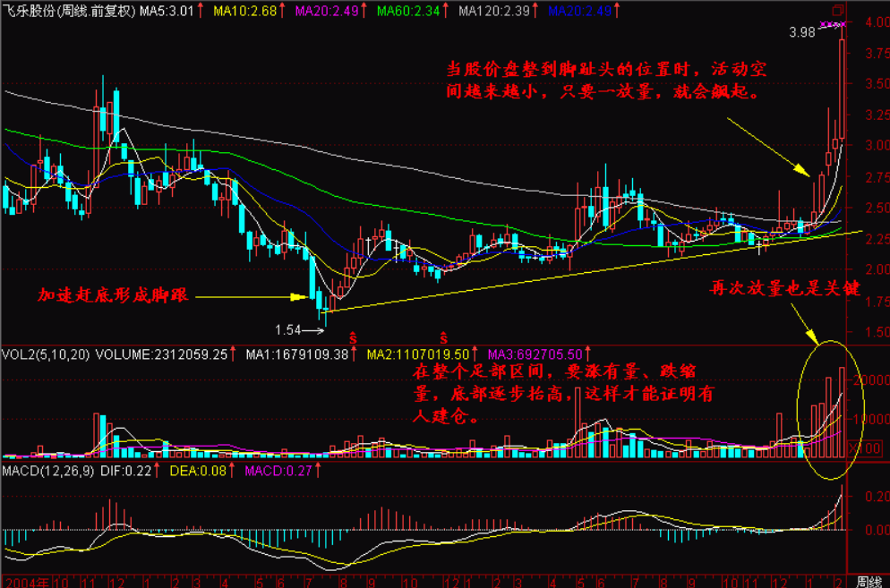Select the MA5:3.01 indicator label
890x588 pixels.
pos(163,12)
